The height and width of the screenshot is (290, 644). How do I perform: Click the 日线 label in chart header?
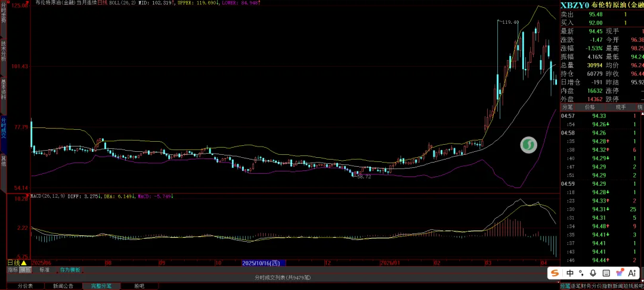point(103,2)
